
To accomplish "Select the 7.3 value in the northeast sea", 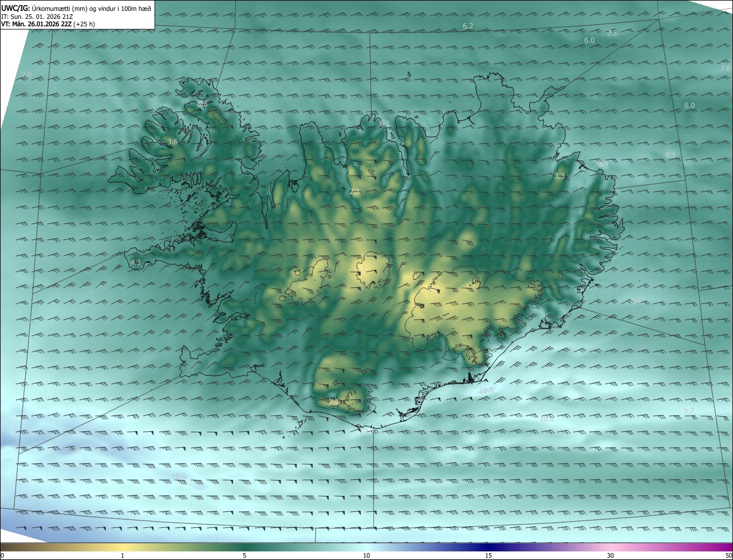I will [x=612, y=33].
